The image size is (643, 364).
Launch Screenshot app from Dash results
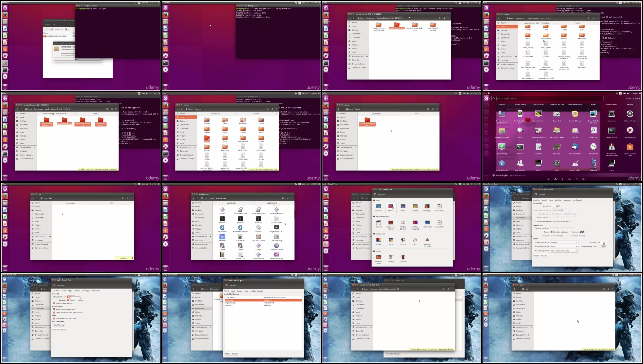pyautogui.click(x=557, y=116)
